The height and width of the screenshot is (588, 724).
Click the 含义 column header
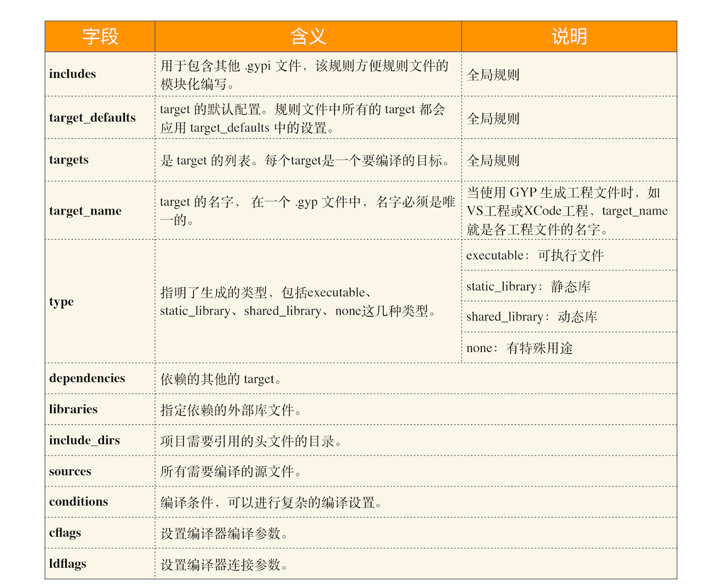tap(308, 37)
